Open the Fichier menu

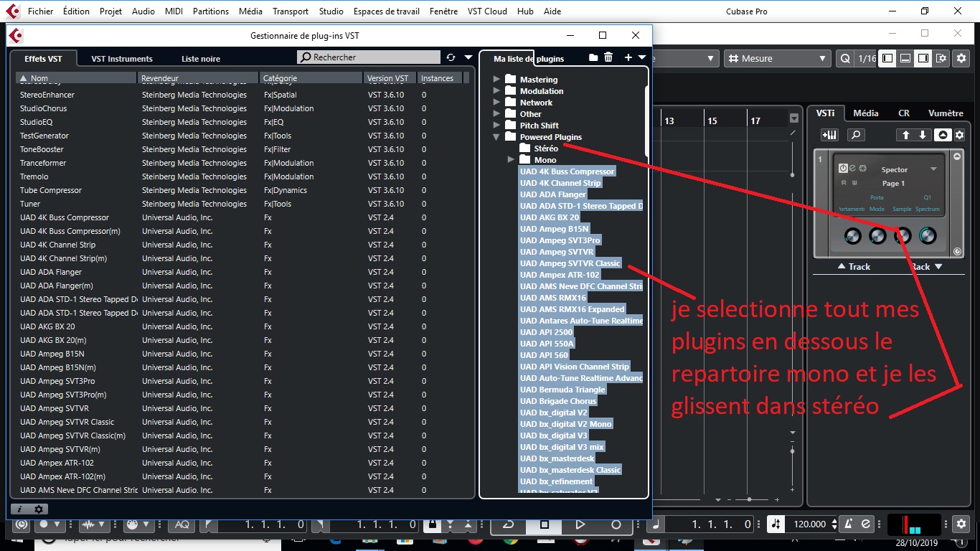40,11
